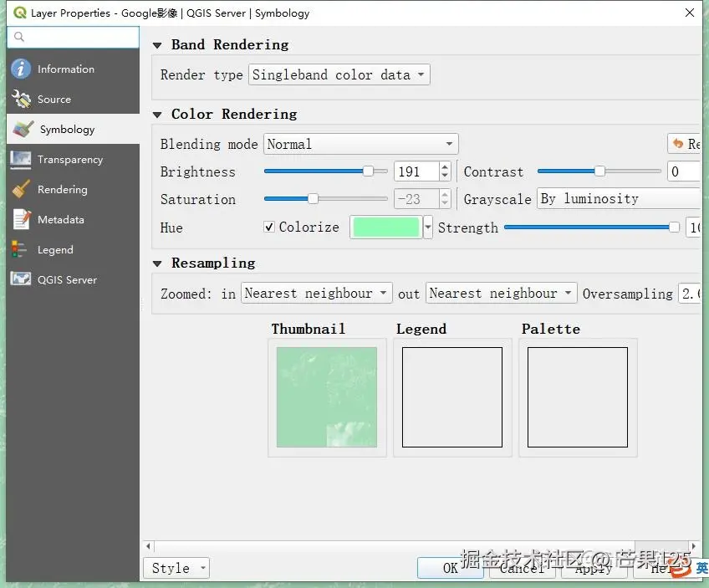
Task: Go to the Rendering tab
Action: [73, 190]
